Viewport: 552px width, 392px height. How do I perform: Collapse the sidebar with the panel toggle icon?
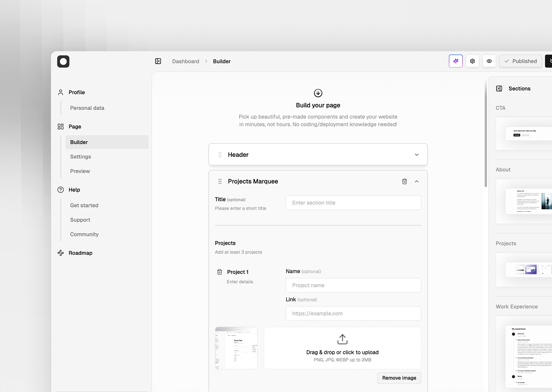158,61
